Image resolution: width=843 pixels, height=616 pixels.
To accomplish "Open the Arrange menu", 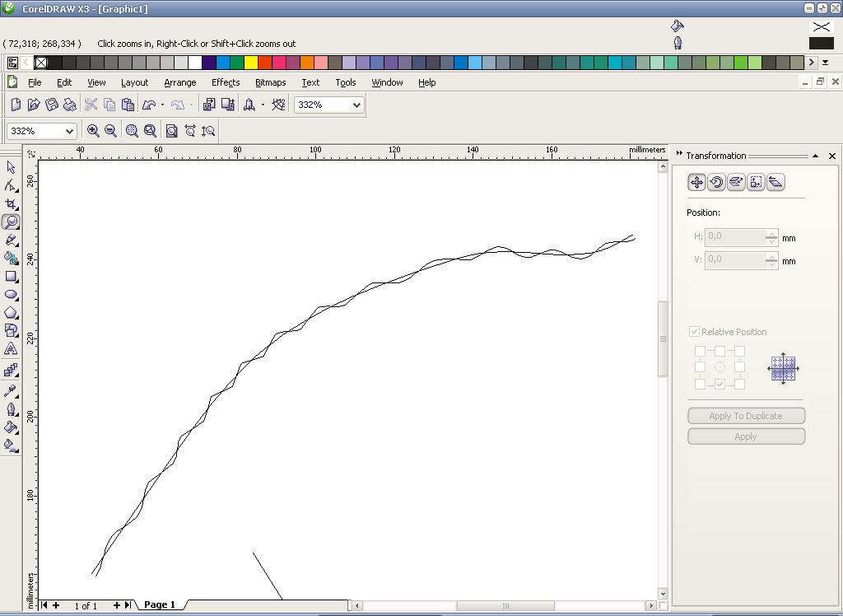I will (180, 82).
